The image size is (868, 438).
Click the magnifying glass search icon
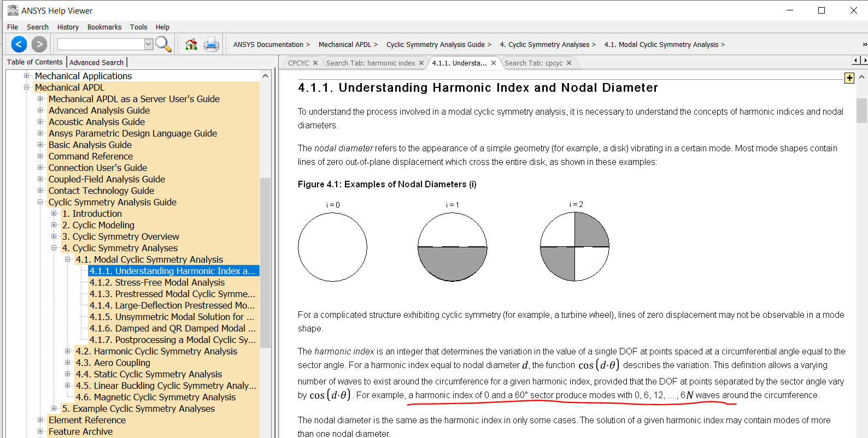(163, 44)
